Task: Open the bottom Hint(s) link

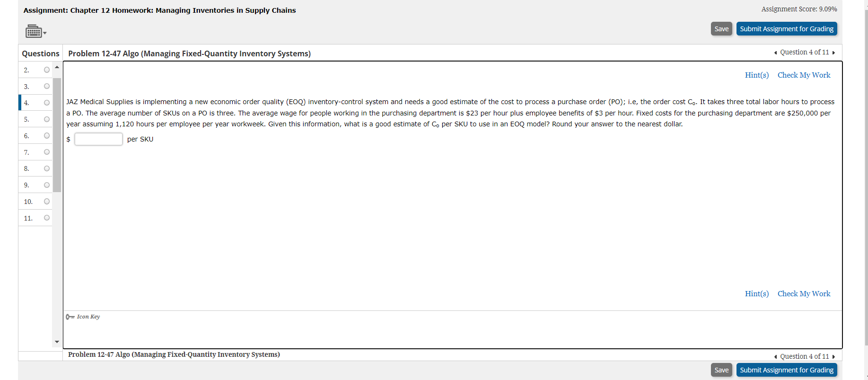Action: [x=757, y=293]
